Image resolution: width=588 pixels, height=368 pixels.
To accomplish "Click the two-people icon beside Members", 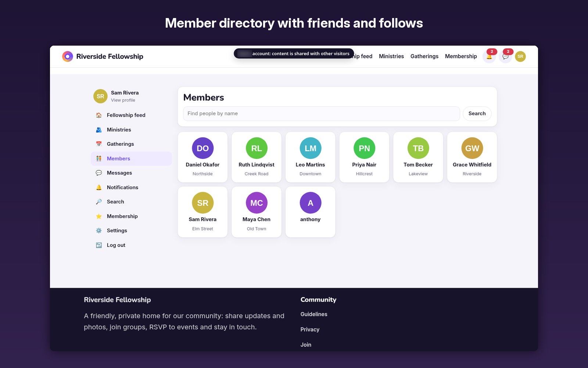I will 99,159.
